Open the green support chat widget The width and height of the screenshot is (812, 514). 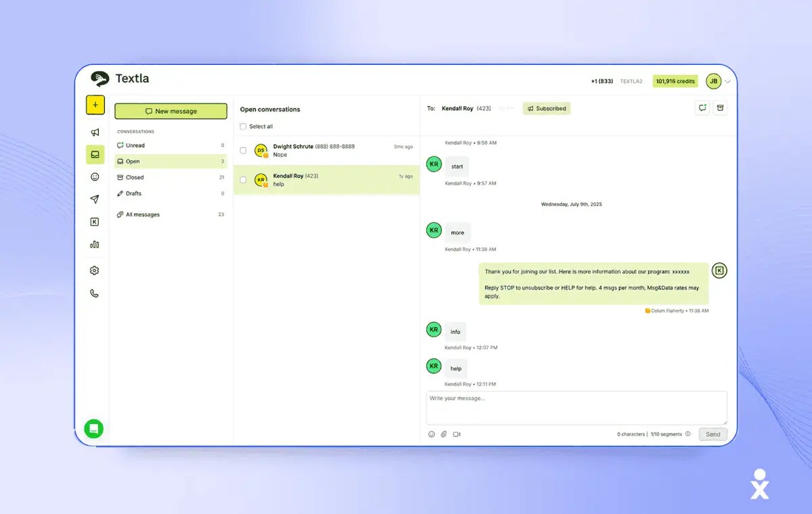93,429
